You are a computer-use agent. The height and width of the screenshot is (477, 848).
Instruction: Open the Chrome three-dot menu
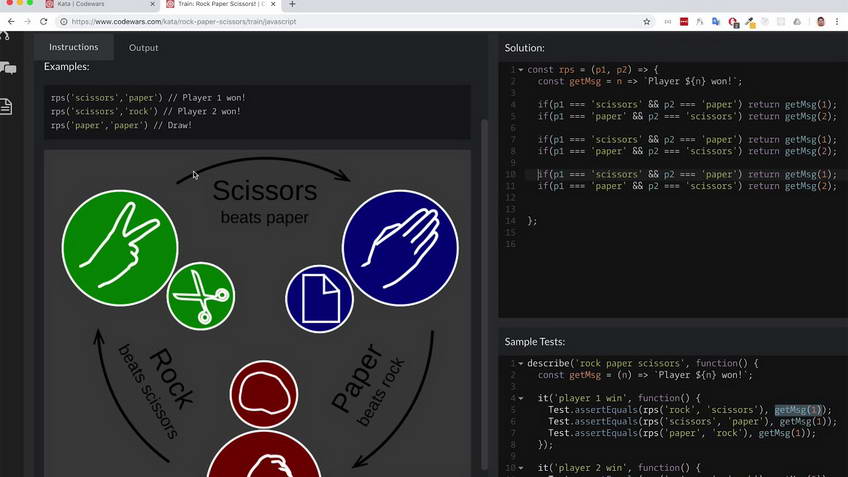tap(837, 22)
